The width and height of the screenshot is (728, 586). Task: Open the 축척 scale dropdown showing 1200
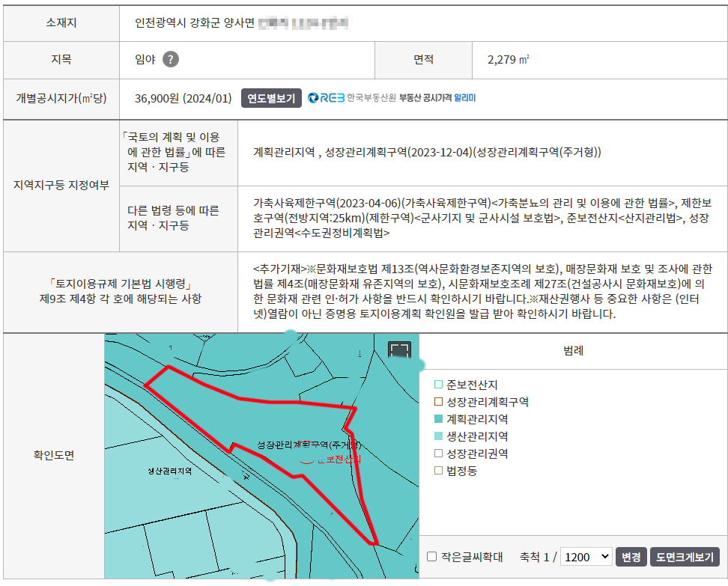point(586,557)
